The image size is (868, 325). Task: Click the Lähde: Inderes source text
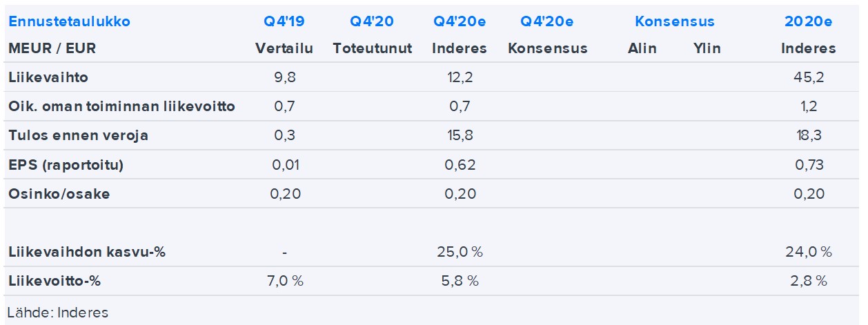[58, 312]
